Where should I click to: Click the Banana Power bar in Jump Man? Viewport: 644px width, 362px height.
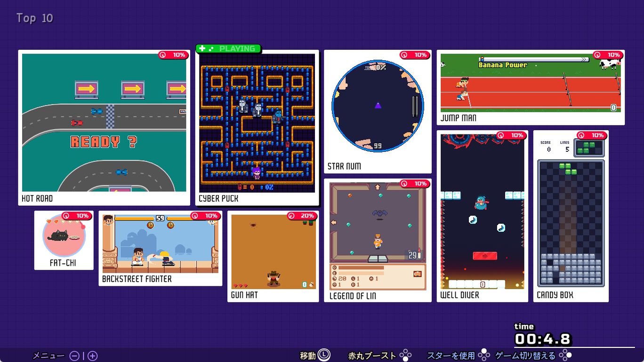534,60
